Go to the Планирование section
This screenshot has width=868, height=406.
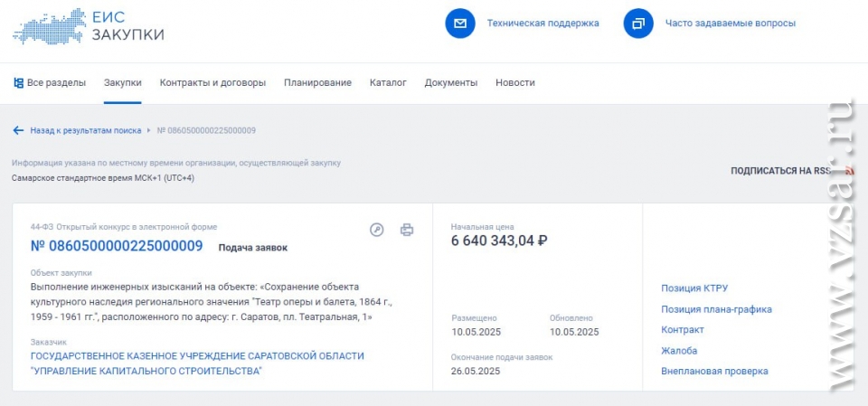[317, 83]
